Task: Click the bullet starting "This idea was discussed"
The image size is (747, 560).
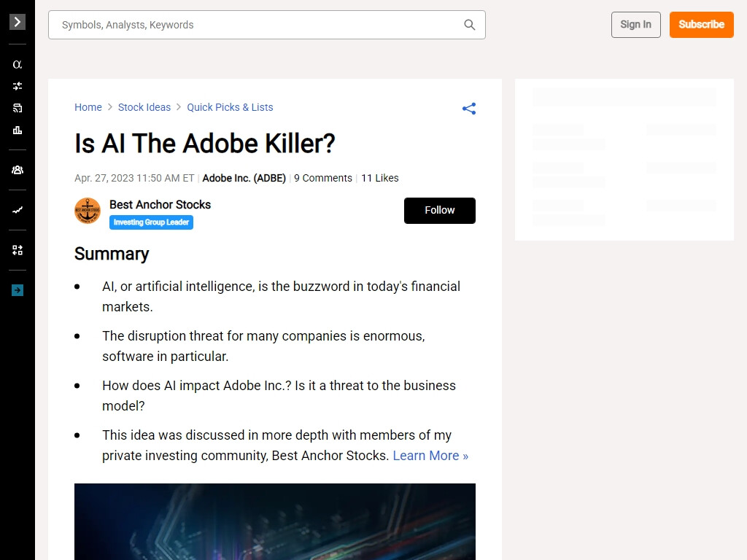Action: 285,446
